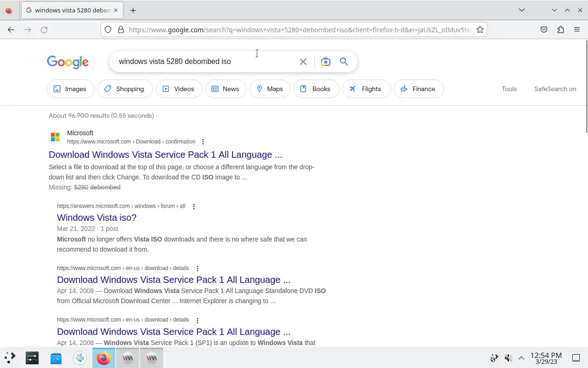Filter results by Flights
This screenshot has width=588, height=368.
click(366, 89)
